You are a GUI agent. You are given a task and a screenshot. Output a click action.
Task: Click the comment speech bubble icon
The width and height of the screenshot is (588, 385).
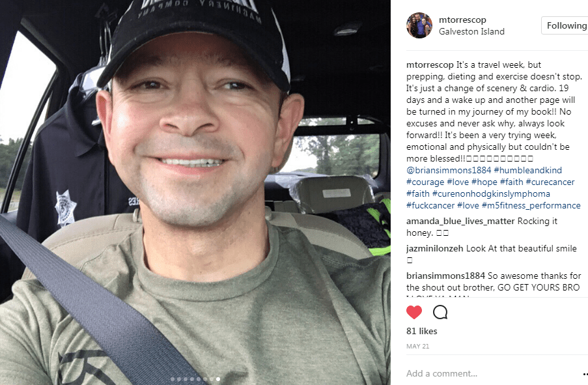440,312
